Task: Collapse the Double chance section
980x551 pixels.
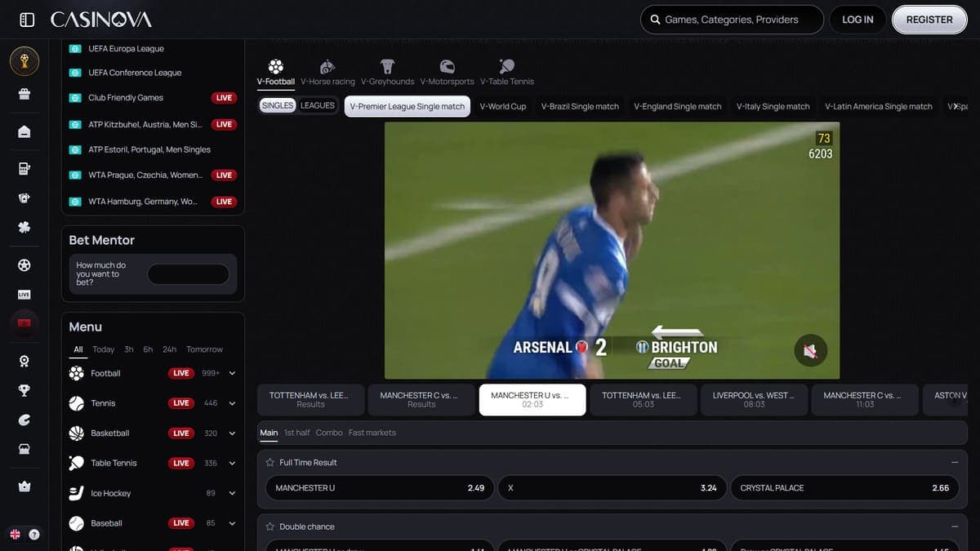Action: pyautogui.click(x=955, y=527)
